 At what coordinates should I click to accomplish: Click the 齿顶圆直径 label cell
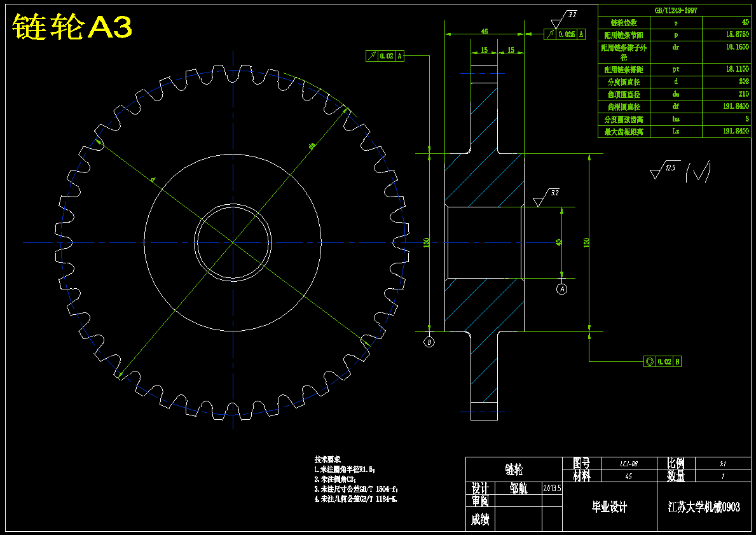click(624, 95)
